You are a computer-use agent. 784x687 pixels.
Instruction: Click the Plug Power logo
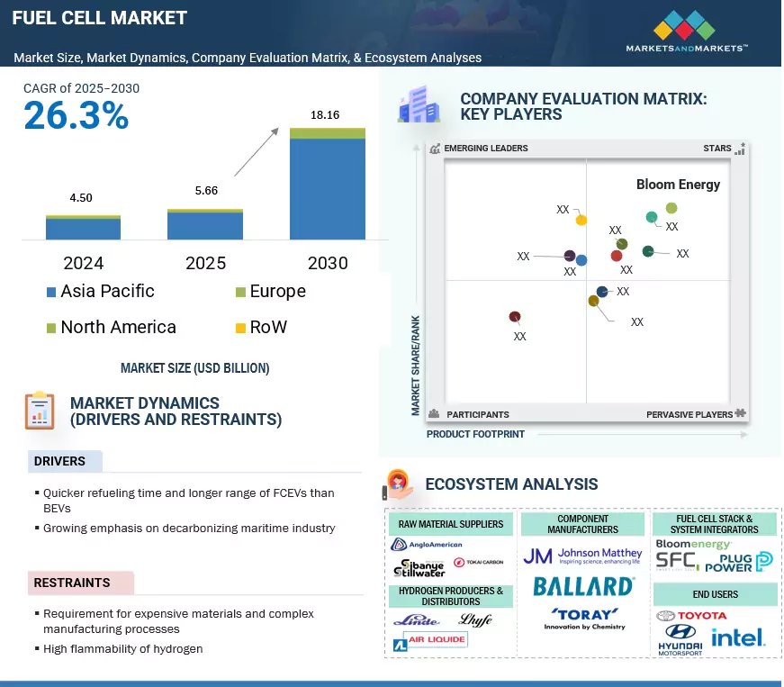739,562
